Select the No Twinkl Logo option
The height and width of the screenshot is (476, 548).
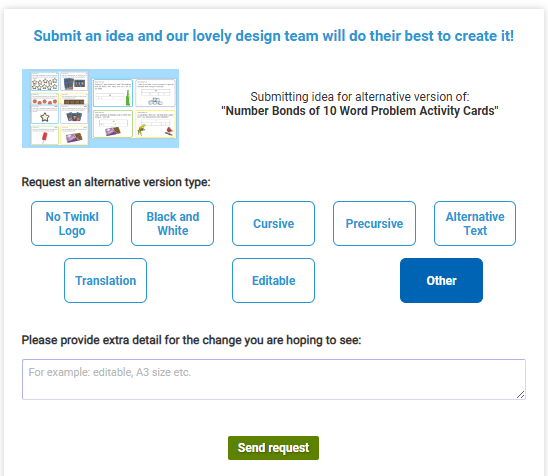click(72, 224)
